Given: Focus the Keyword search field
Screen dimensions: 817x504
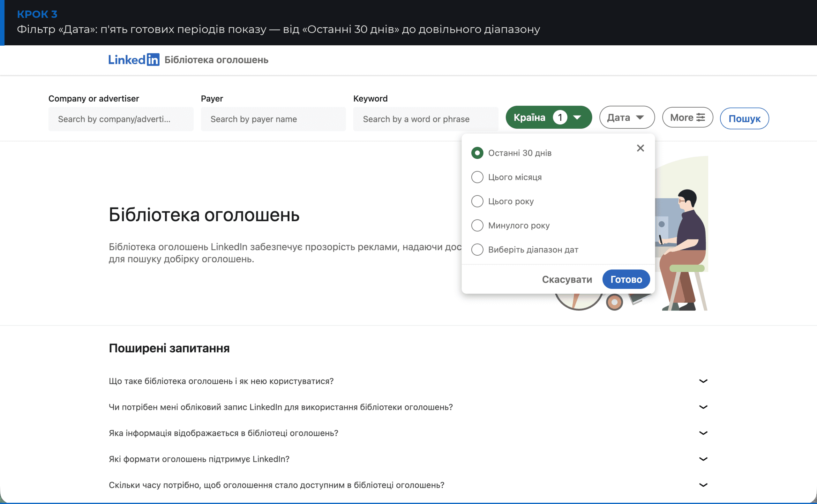Looking at the screenshot, I should (425, 119).
